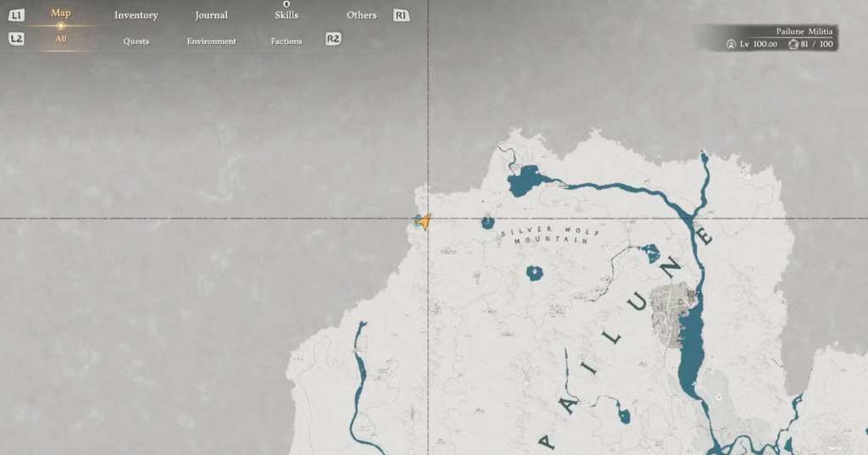
Task: Click the level chevron icon beside Lv 100.00
Action: click(x=731, y=44)
